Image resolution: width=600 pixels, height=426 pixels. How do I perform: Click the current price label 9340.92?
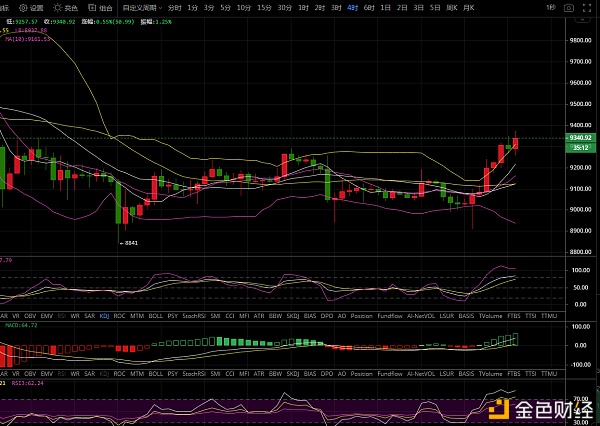coord(580,137)
